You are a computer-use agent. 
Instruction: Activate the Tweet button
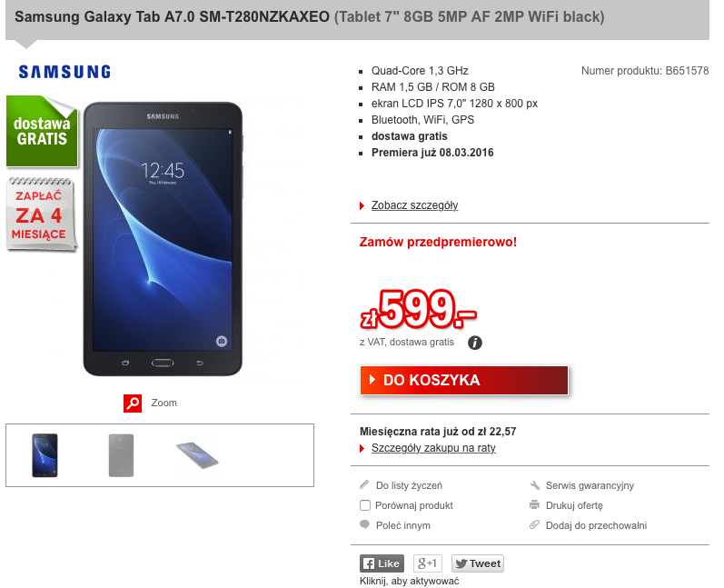[x=478, y=563]
